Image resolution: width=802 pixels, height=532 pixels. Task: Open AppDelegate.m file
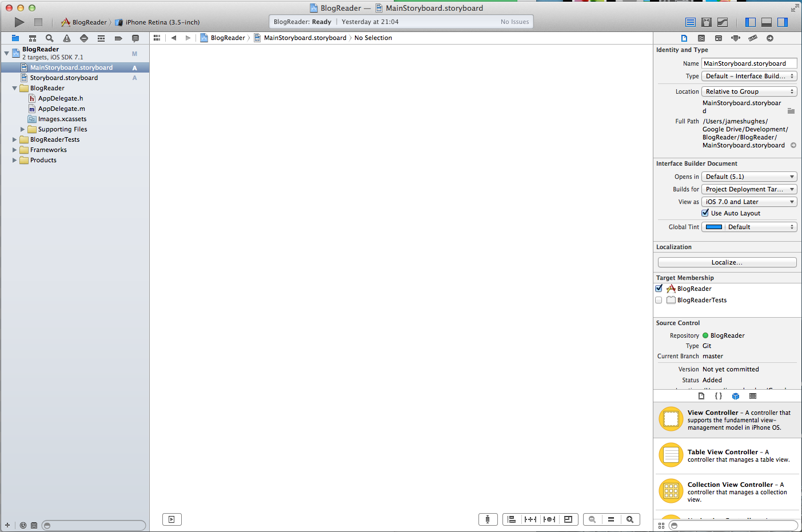(x=61, y=109)
